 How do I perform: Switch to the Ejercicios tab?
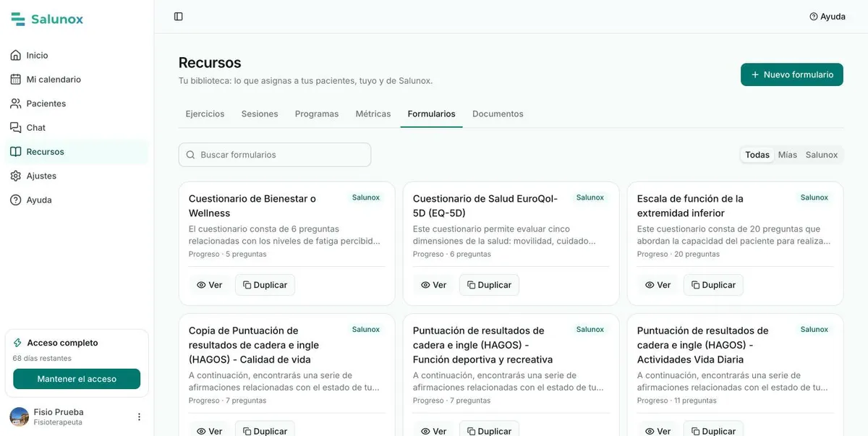pyautogui.click(x=205, y=114)
